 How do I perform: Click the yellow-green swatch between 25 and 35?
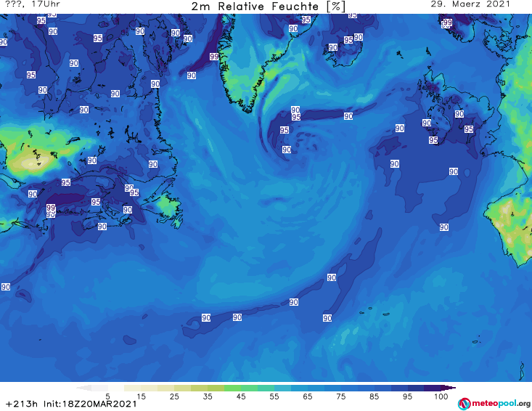[199, 388]
